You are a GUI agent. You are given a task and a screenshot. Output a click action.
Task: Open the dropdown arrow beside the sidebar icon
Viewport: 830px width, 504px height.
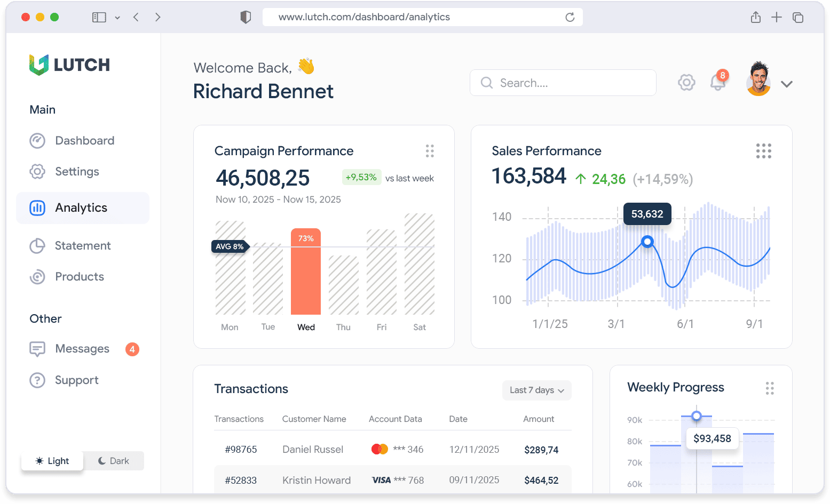(x=117, y=18)
